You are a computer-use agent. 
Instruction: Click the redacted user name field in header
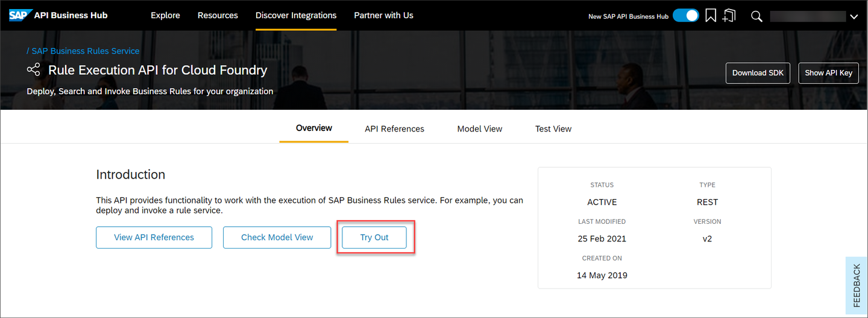point(807,16)
